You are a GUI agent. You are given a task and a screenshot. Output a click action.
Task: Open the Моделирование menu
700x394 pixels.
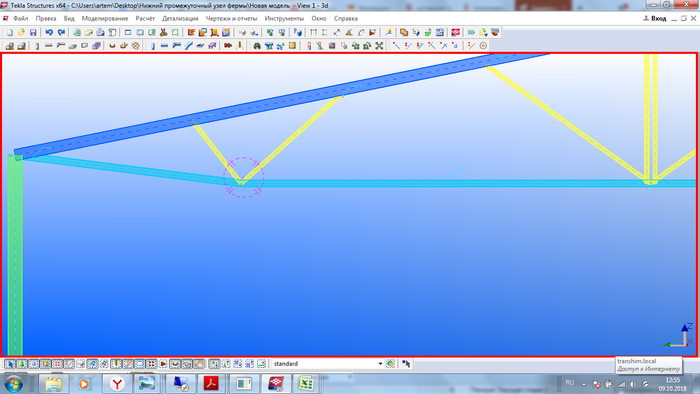coord(105,18)
